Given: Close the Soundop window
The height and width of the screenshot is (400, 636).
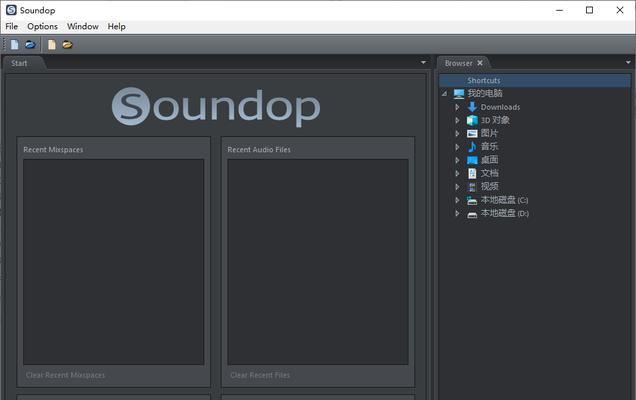Looking at the screenshot, I should coord(620,10).
